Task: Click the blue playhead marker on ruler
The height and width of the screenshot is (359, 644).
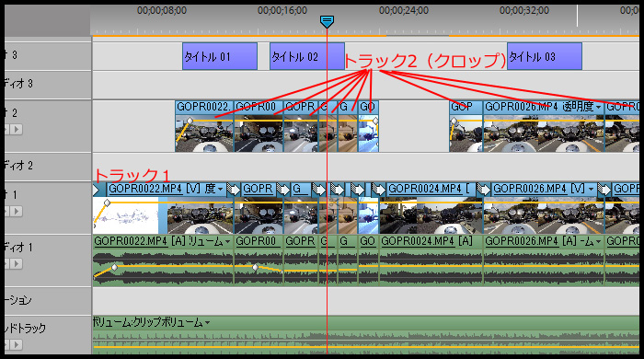Action: [327, 22]
